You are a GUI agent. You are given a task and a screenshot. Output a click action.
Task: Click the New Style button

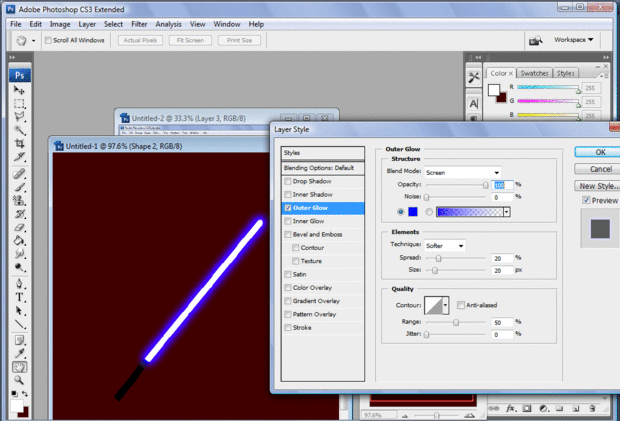(x=598, y=186)
